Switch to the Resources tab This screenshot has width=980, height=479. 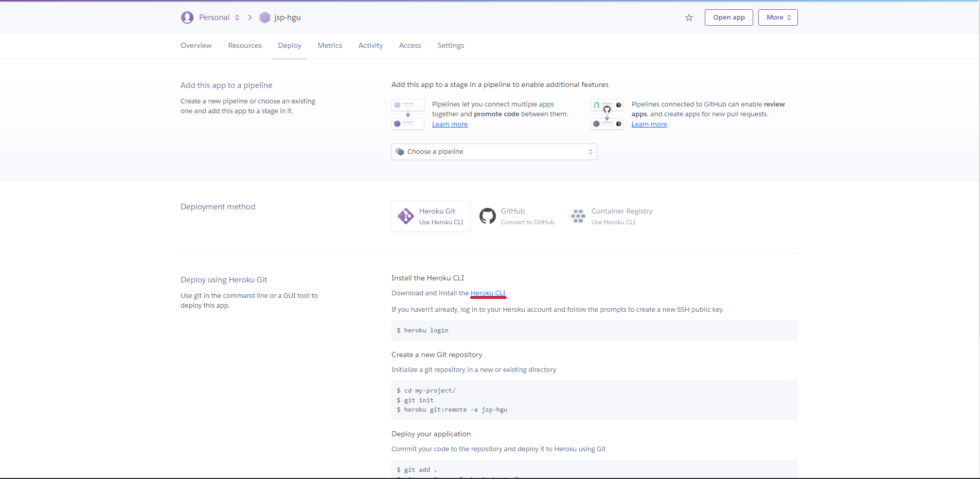coord(245,46)
